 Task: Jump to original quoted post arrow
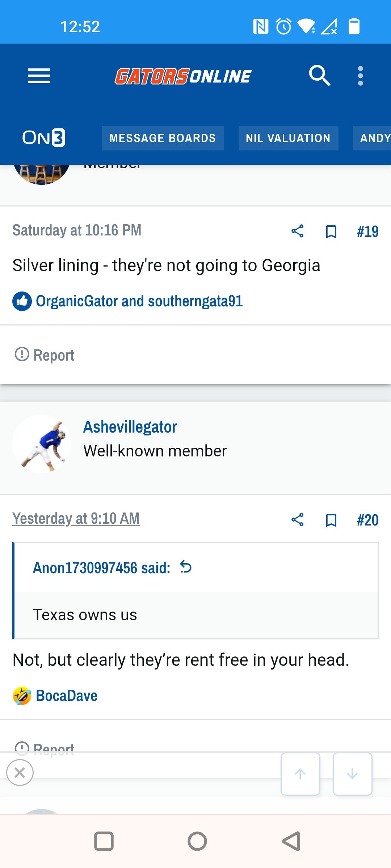(x=186, y=567)
